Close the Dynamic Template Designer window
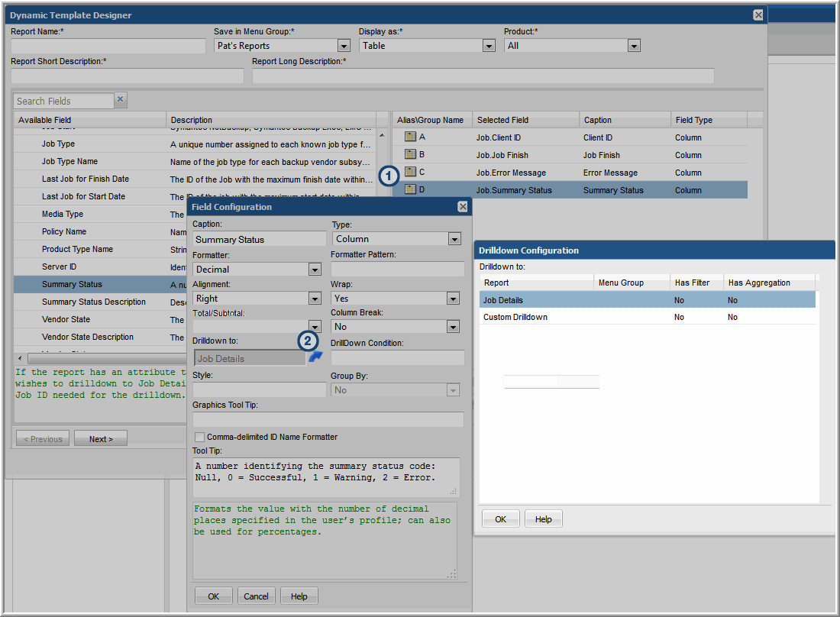Screen dimensions: 840x617 point(758,15)
